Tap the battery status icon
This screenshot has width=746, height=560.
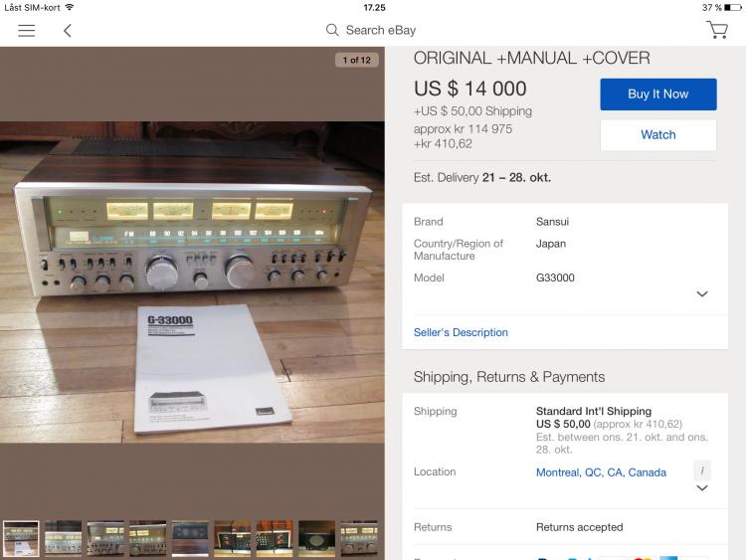pos(733,7)
